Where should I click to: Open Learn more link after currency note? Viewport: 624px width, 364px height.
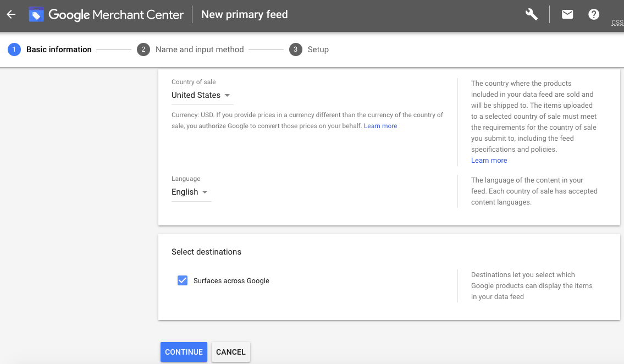click(380, 126)
